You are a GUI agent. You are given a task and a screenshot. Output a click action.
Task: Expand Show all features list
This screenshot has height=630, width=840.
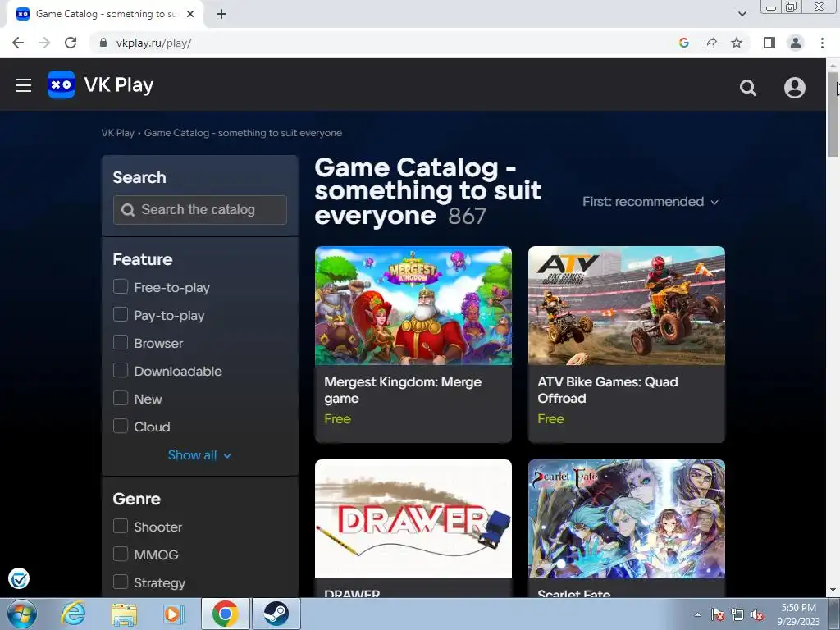click(199, 454)
